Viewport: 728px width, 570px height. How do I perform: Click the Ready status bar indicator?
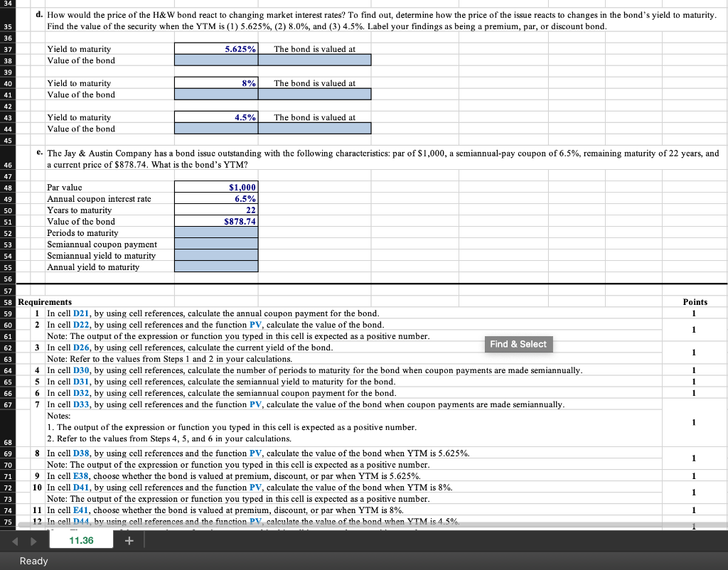33,561
